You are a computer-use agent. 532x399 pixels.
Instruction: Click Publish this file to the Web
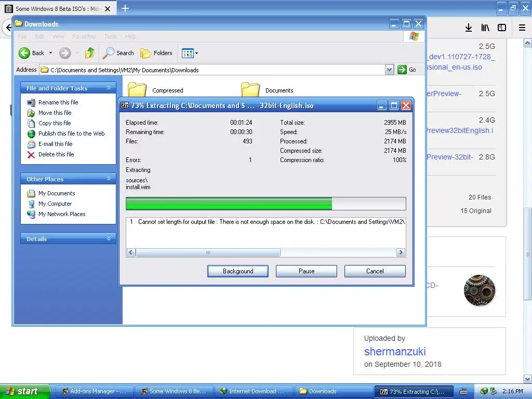pos(71,134)
